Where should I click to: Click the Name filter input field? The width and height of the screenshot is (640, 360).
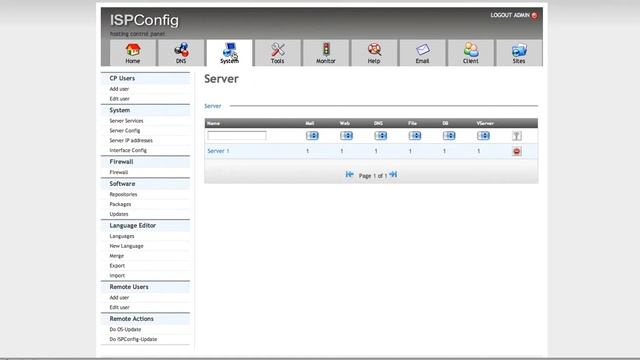(237, 136)
